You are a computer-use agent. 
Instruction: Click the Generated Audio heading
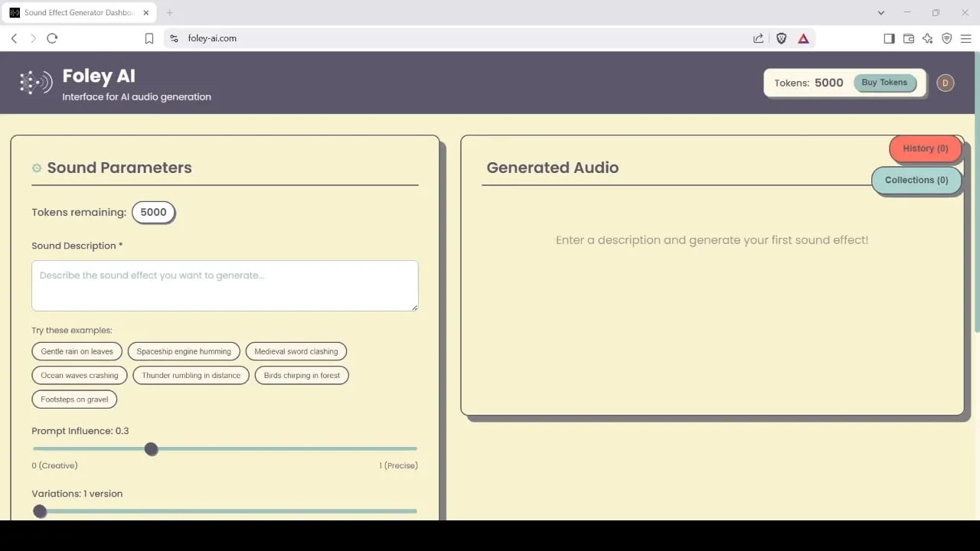[553, 168]
